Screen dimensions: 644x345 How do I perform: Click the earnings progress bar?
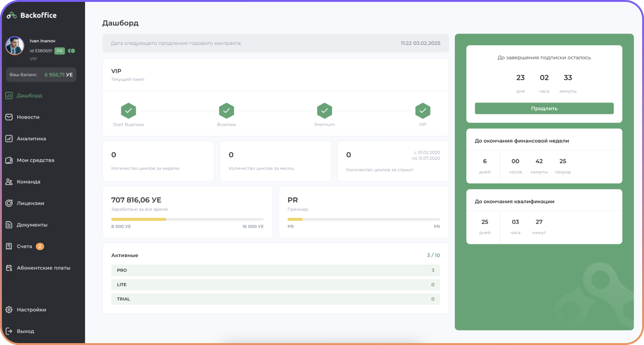point(187,219)
